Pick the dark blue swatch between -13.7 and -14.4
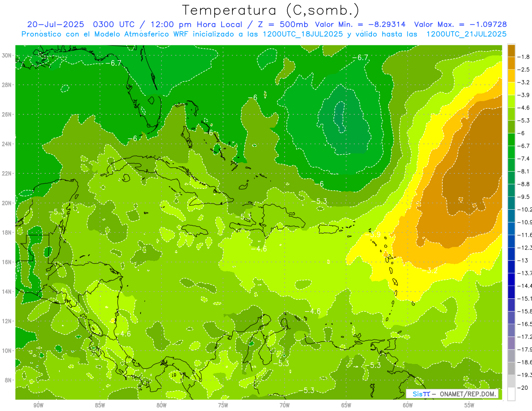The height and width of the screenshot is (411, 532). pos(511,279)
